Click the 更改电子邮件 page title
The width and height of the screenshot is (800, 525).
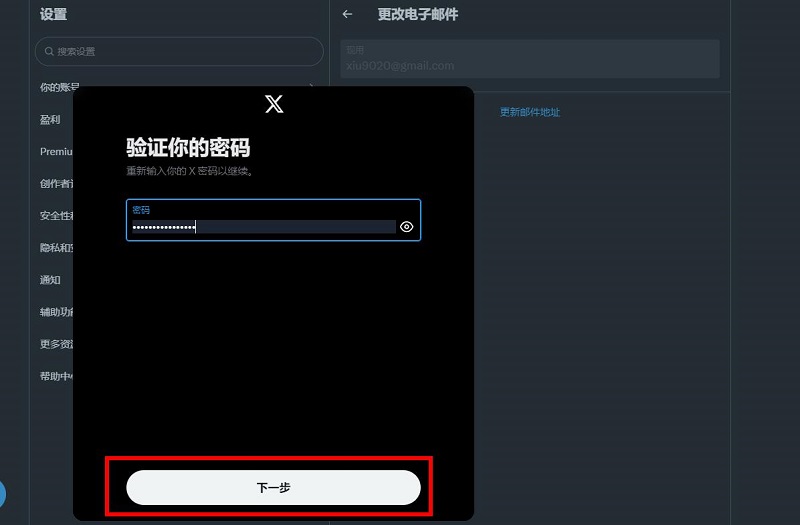(x=417, y=14)
